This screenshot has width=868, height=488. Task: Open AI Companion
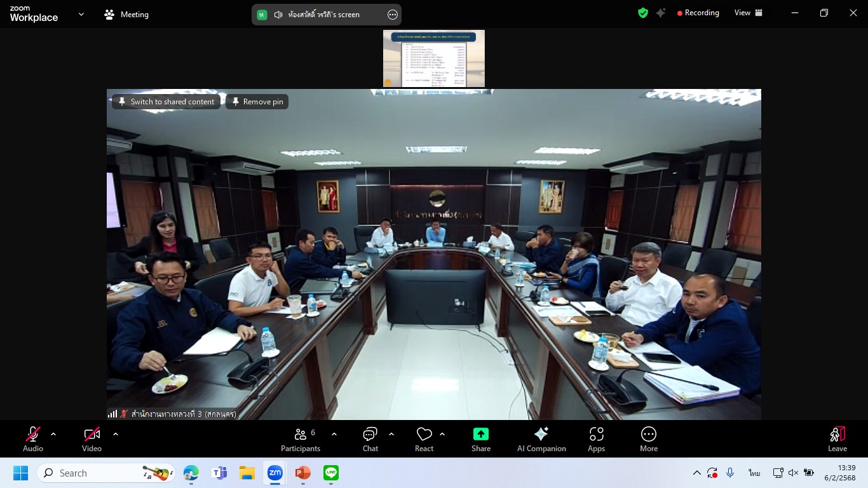tap(541, 438)
